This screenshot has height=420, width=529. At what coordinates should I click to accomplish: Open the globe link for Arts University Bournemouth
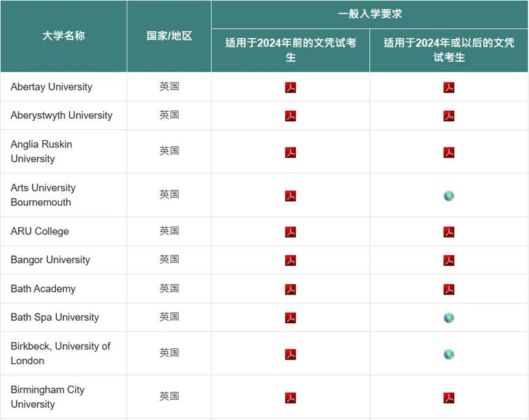pyautogui.click(x=449, y=195)
